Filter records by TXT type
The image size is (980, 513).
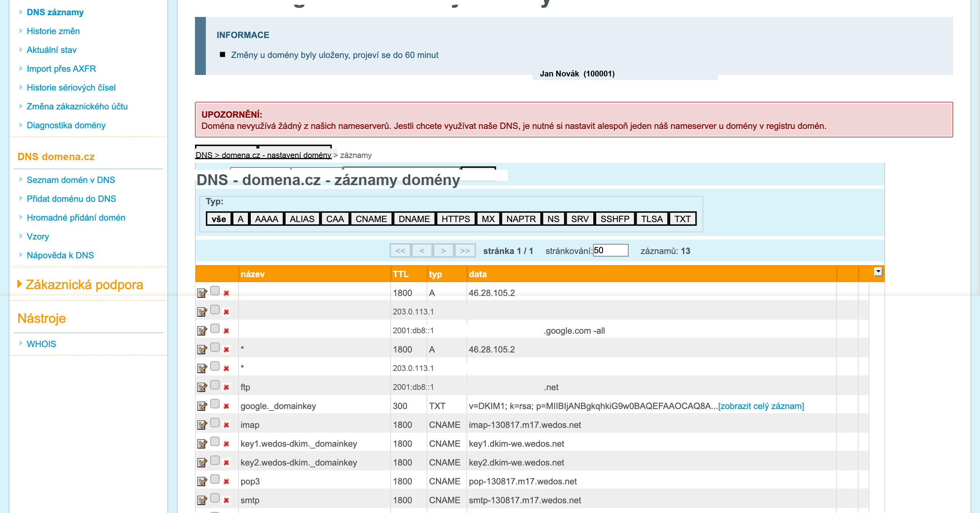tap(682, 219)
